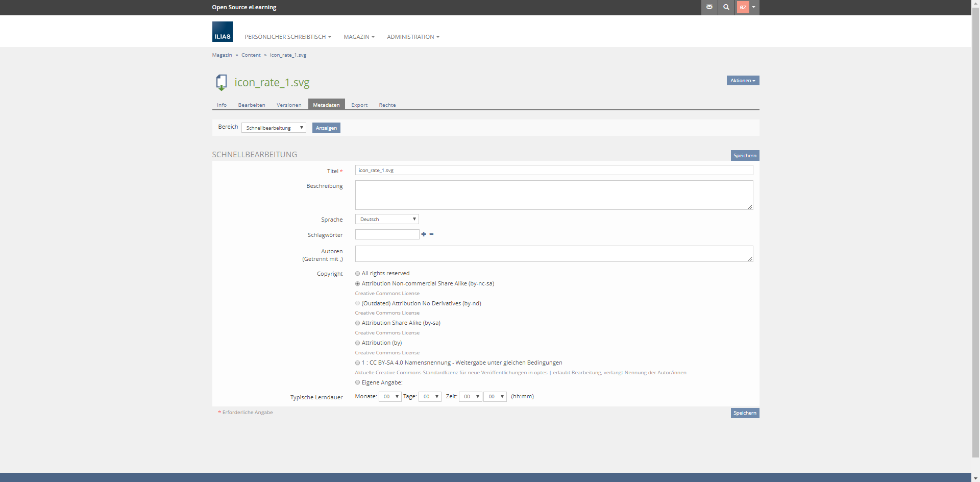Screen dimensions: 980x482
Task: Remove keyword with minus icon
Action: coord(431,234)
